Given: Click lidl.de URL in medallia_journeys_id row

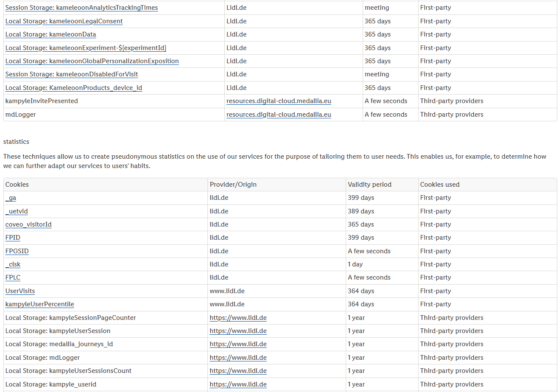Looking at the screenshot, I should click(238, 344).
